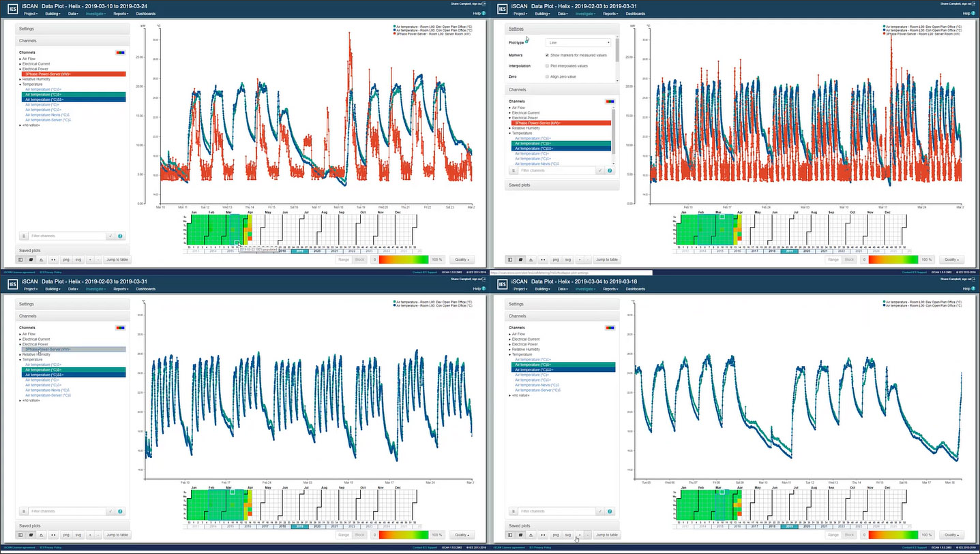The width and height of the screenshot is (980, 554).
Task: Open Dashboards in bottom-right window
Action: pyautogui.click(x=636, y=289)
